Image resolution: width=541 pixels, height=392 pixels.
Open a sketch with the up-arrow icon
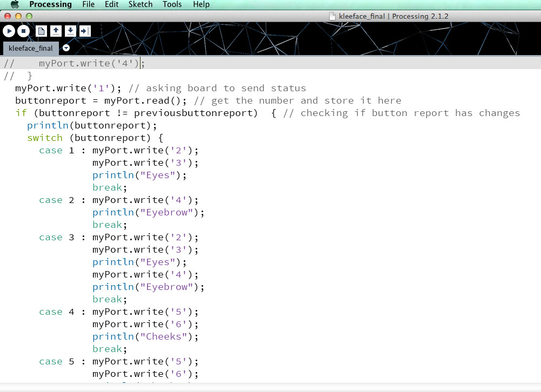(x=56, y=31)
